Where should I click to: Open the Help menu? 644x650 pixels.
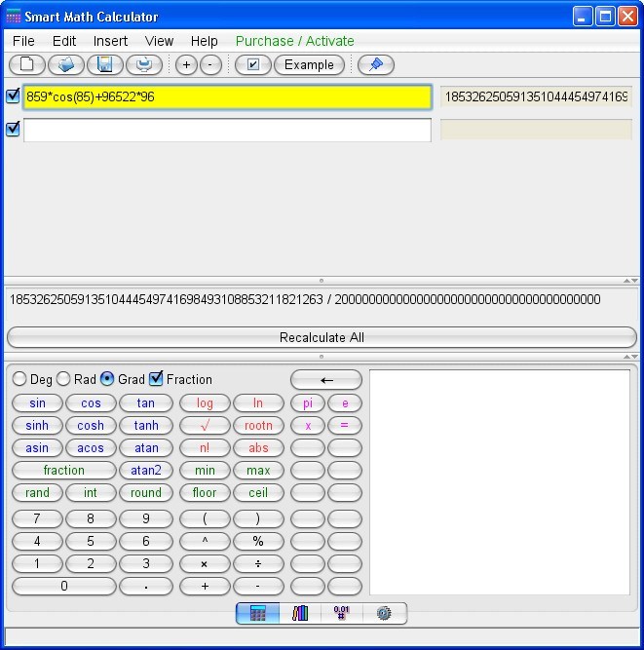coord(204,41)
